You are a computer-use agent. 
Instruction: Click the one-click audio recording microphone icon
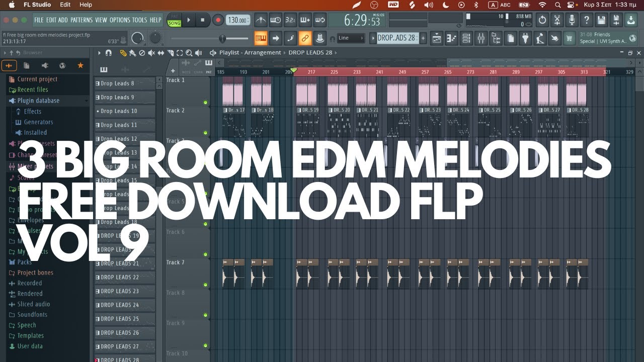coord(572,20)
